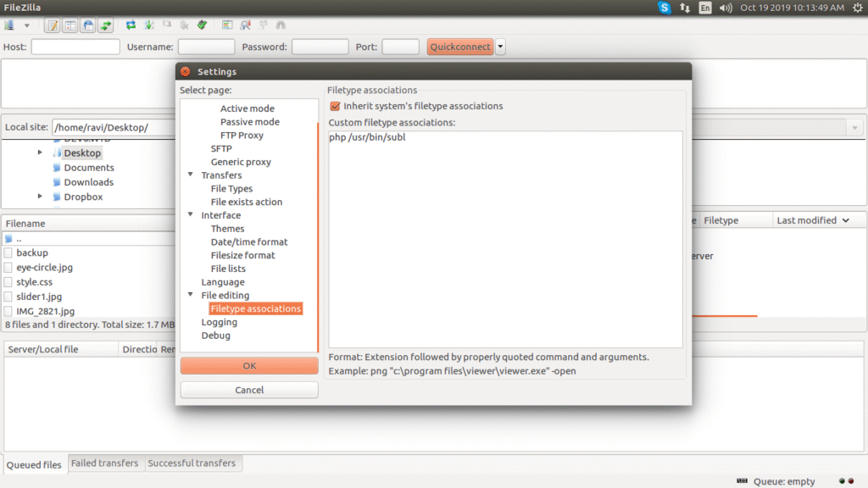Toggle the message log display icon
The image size is (868, 488).
coord(52,25)
